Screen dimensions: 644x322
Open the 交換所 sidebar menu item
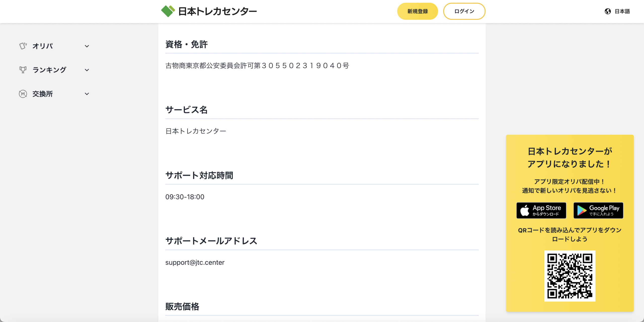[x=54, y=94]
